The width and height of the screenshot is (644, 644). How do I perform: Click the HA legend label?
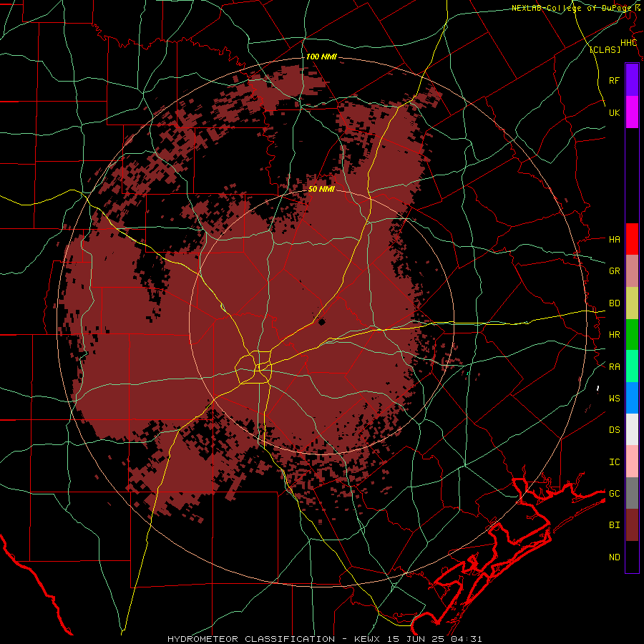pos(614,239)
